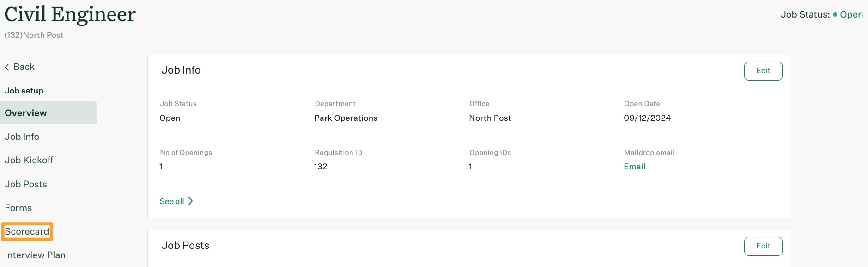This screenshot has width=868, height=267.
Task: Click Edit in the Job Info panel
Action: 763,71
